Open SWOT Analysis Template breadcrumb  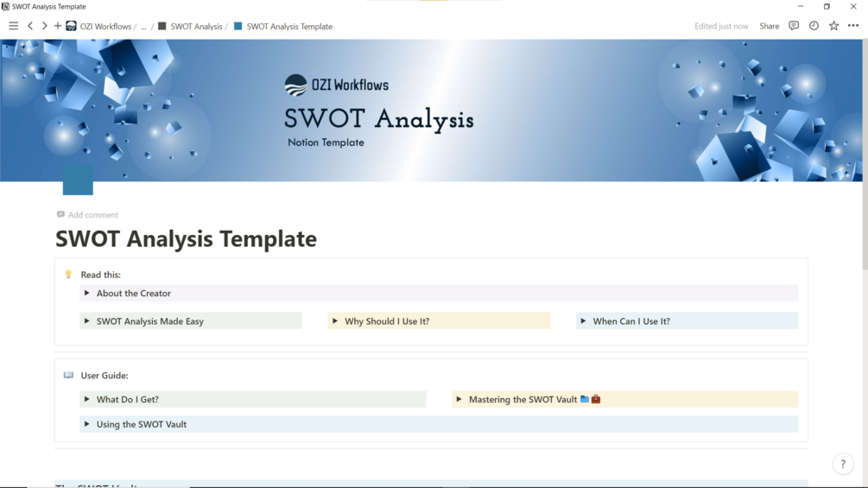pyautogui.click(x=289, y=26)
